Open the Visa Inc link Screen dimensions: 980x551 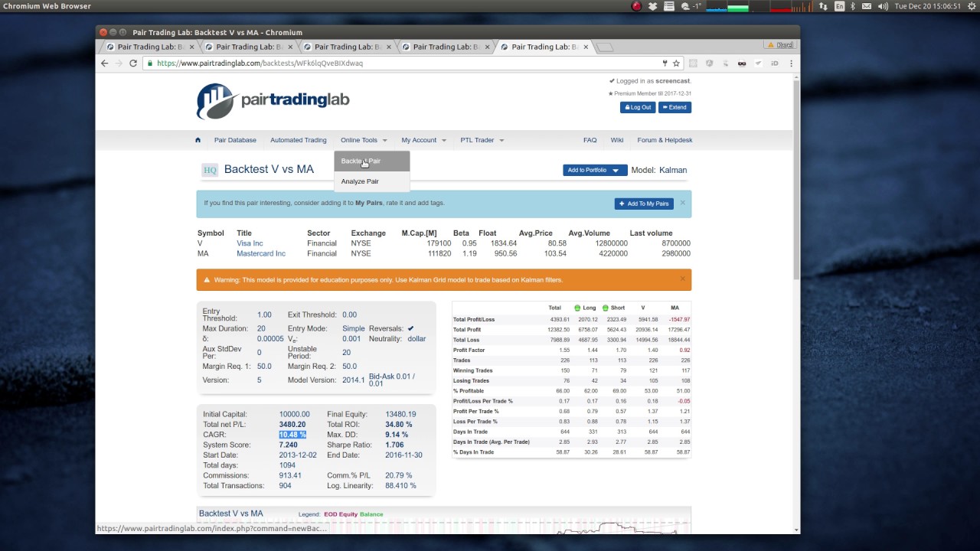click(250, 243)
